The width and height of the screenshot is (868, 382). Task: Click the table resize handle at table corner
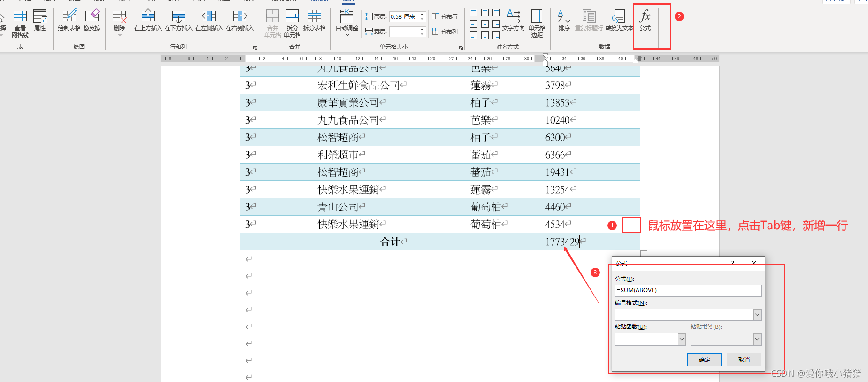pos(644,254)
